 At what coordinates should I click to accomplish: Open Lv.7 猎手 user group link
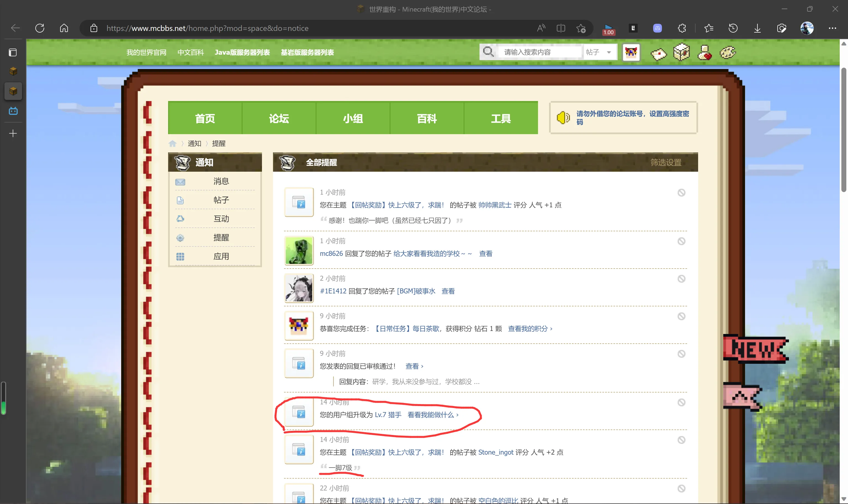pos(388,415)
